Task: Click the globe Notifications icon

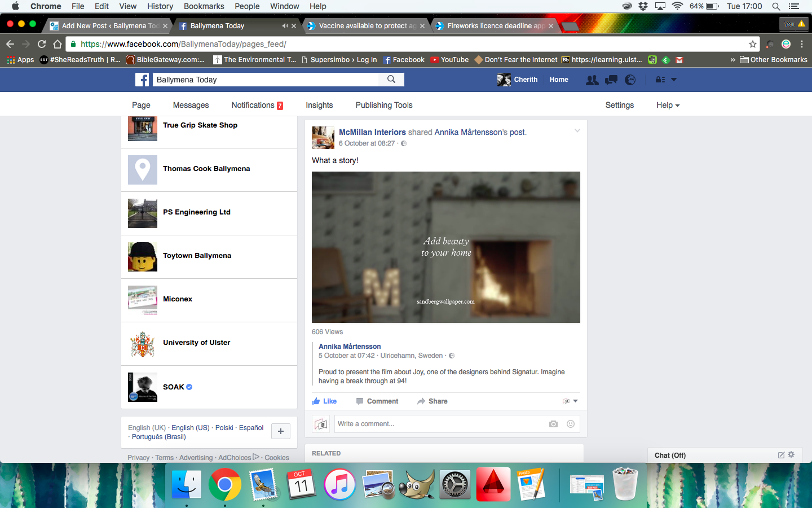Action: (x=630, y=80)
